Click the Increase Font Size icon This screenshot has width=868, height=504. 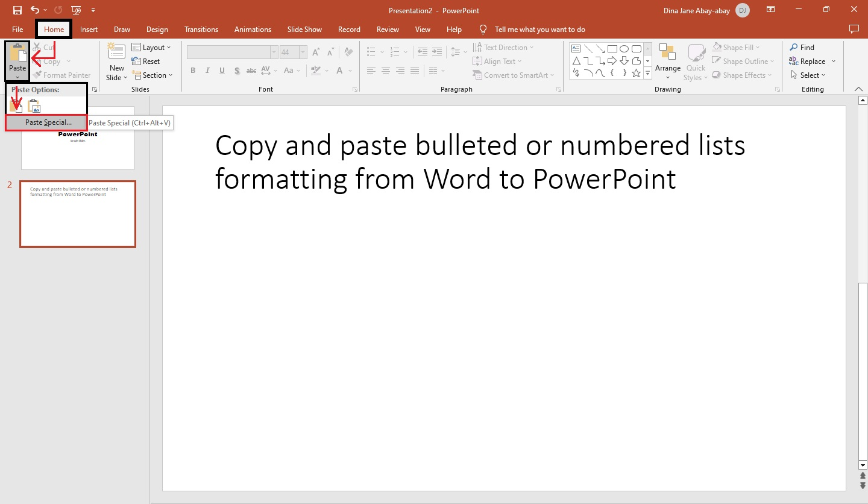[x=315, y=51]
